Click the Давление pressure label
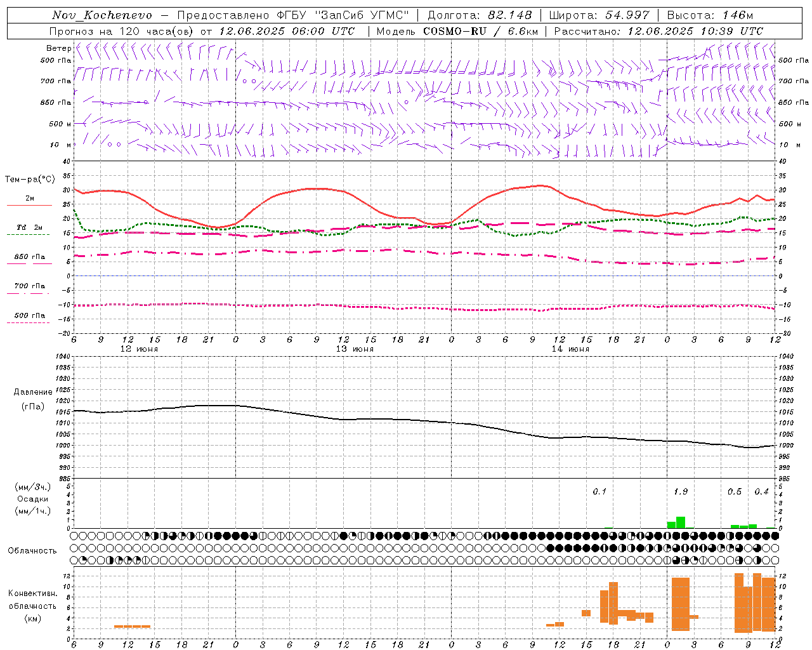 pos(33,392)
